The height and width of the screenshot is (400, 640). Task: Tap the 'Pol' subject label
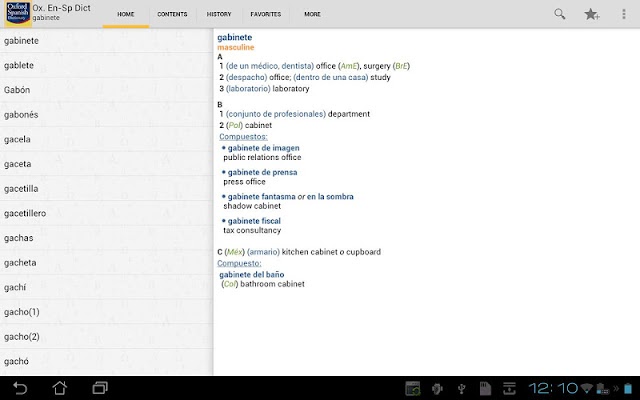(235, 125)
